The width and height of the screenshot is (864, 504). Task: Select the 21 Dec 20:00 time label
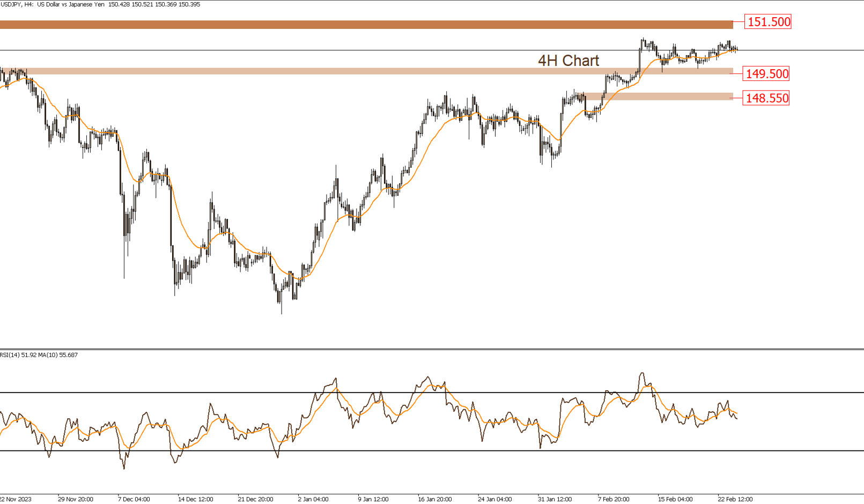[255, 499]
